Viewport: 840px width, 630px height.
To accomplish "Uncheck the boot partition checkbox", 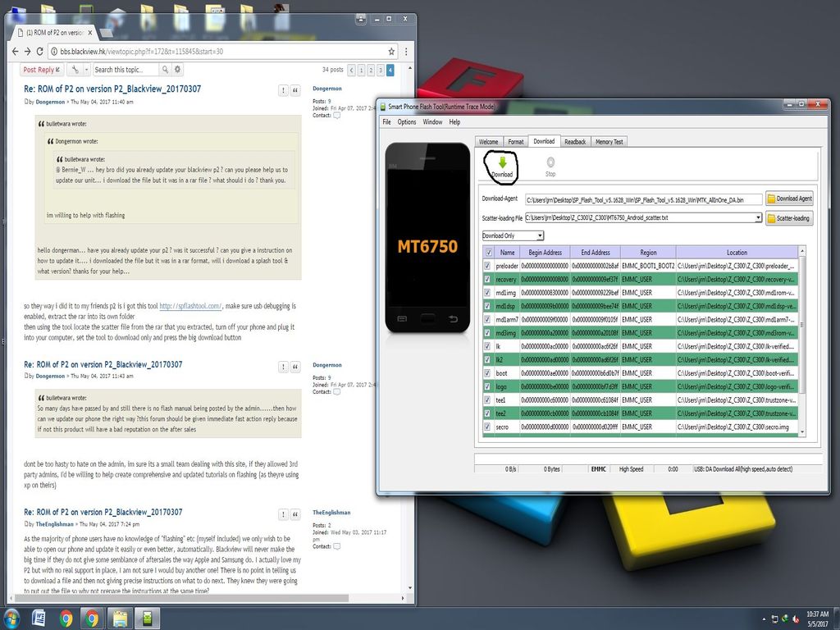I will tap(487, 373).
